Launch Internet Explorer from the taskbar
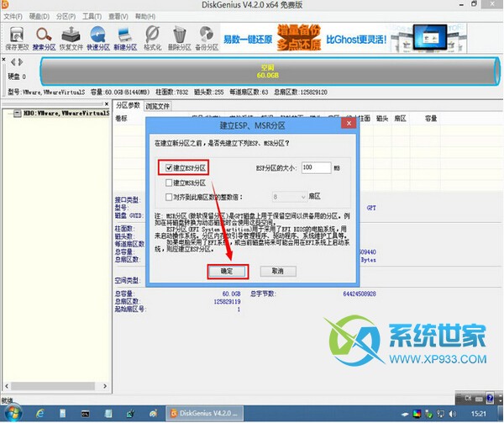This screenshot has width=504, height=423. click(40, 414)
